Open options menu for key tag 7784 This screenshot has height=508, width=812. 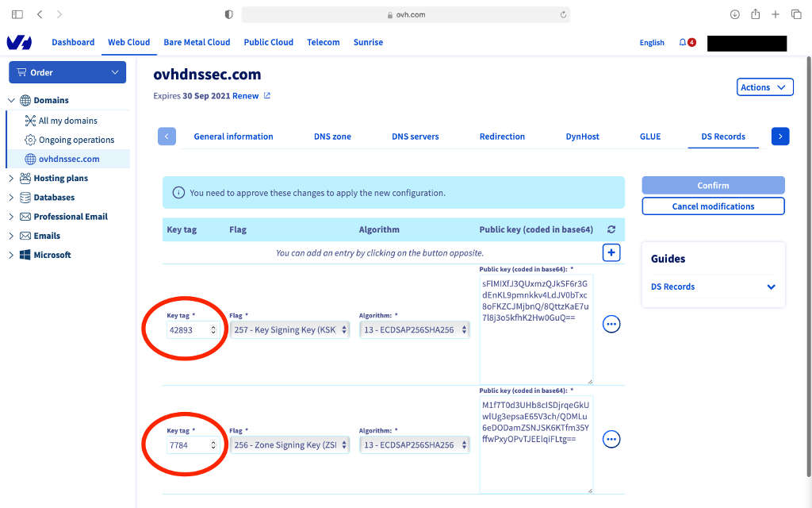[x=611, y=439]
